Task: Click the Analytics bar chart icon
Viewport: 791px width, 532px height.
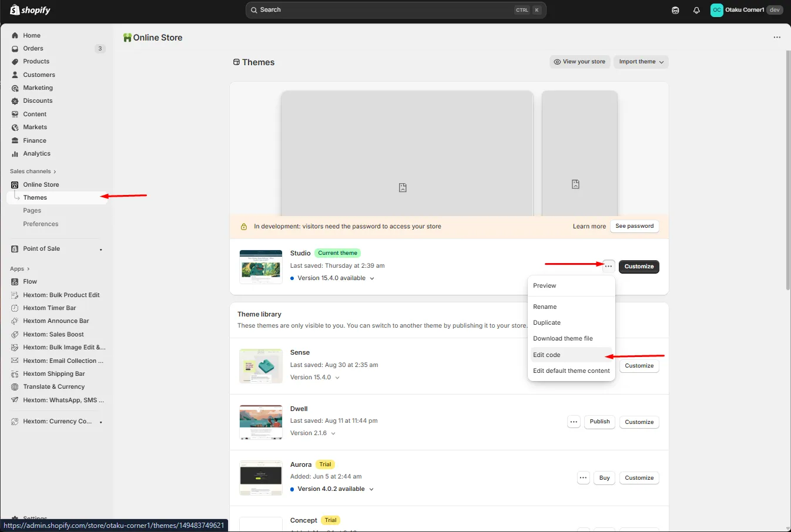Action: point(15,154)
